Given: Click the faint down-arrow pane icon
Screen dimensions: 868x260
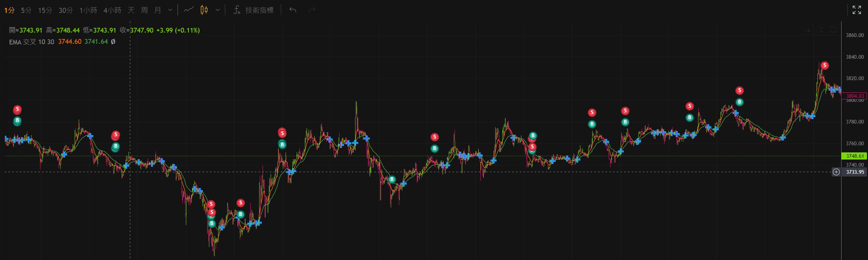Looking at the screenshot, I should click(x=809, y=30).
